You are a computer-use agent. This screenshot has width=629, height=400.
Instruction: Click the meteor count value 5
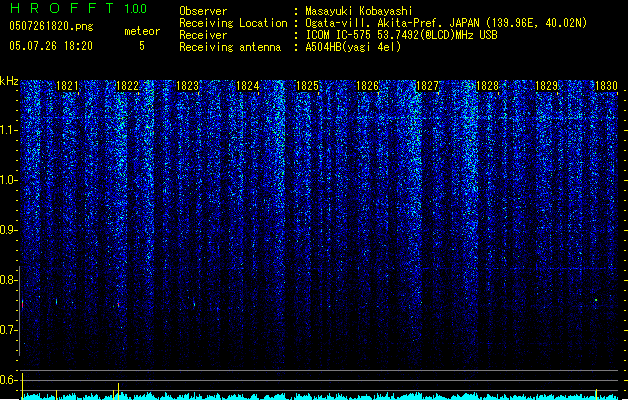point(142,46)
